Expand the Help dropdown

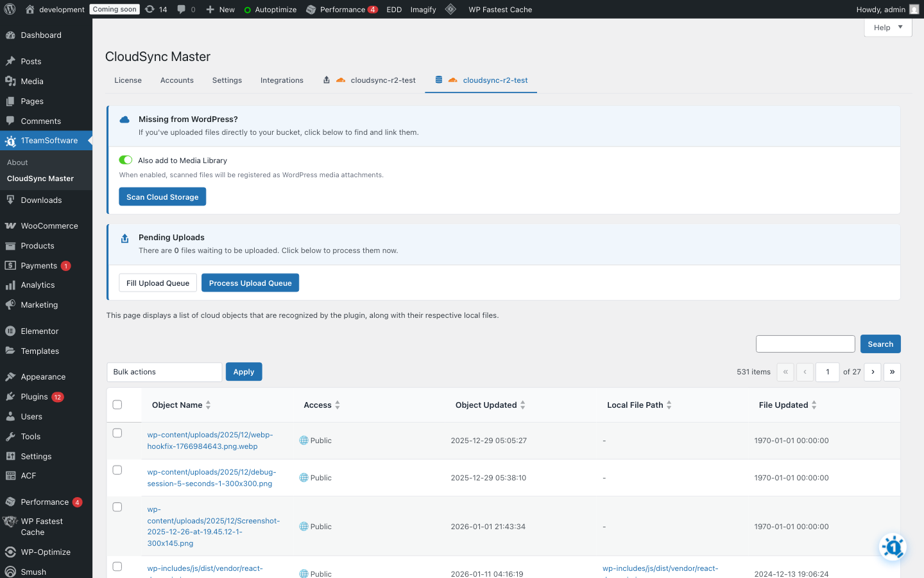(887, 27)
